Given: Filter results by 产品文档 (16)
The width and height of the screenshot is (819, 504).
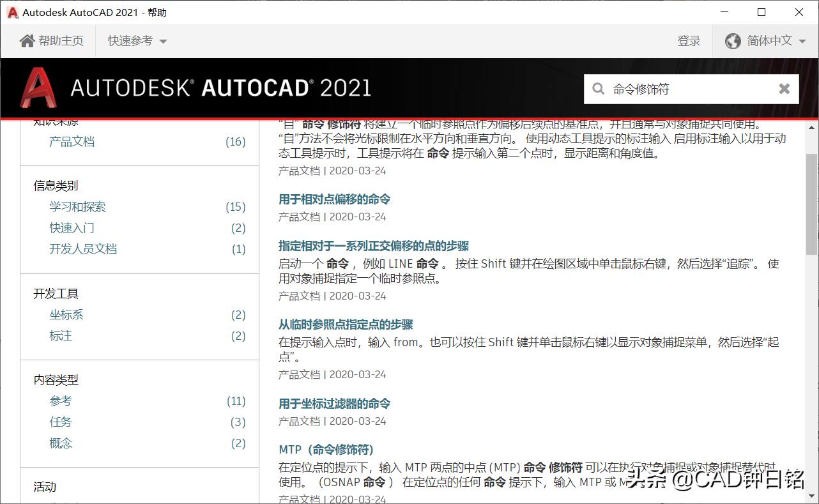Looking at the screenshot, I should (72, 141).
